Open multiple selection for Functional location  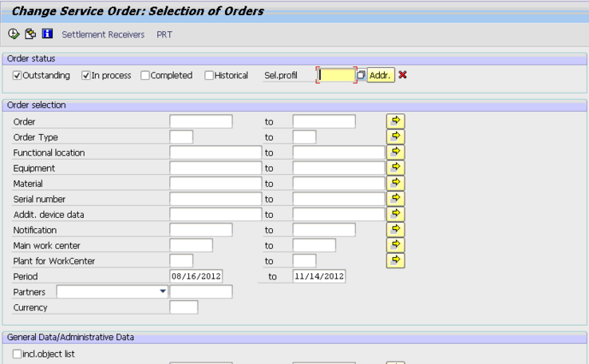396,152
